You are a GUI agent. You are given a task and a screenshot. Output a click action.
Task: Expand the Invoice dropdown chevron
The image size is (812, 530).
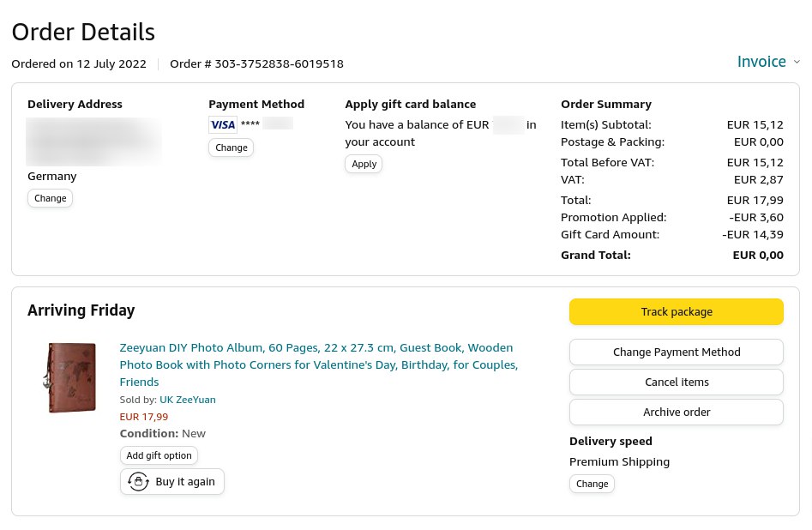click(797, 62)
